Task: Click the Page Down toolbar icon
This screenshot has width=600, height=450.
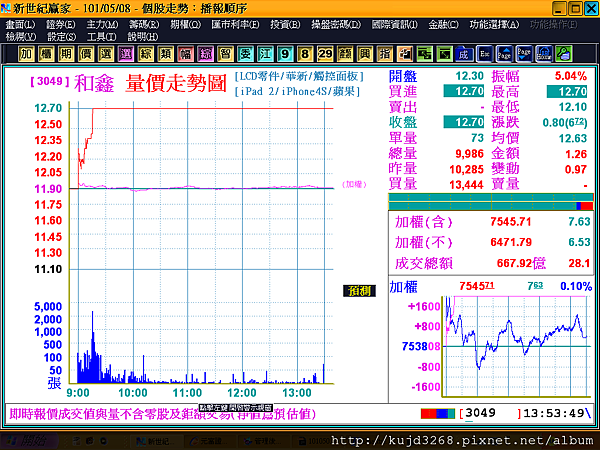Action: click(524, 54)
